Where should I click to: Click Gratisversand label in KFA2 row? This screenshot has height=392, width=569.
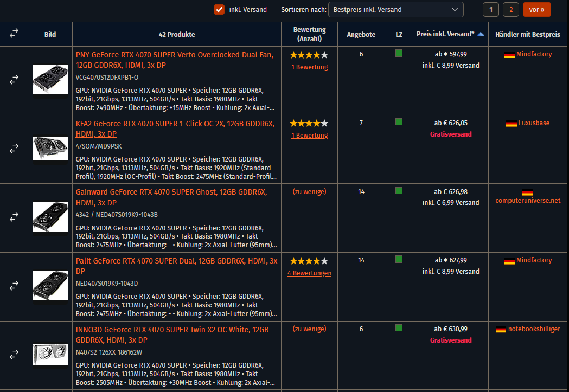pos(451,134)
